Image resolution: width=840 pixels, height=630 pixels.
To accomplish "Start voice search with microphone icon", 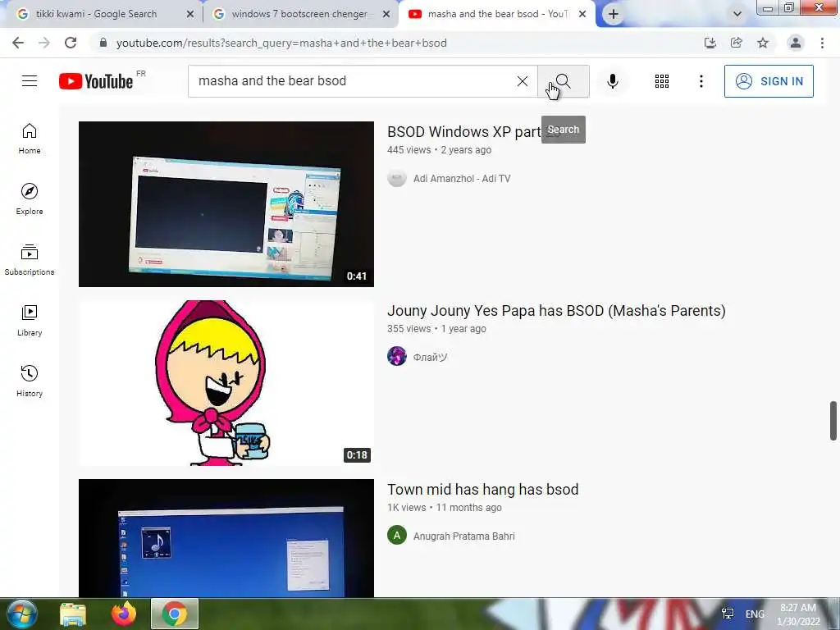I will (613, 81).
